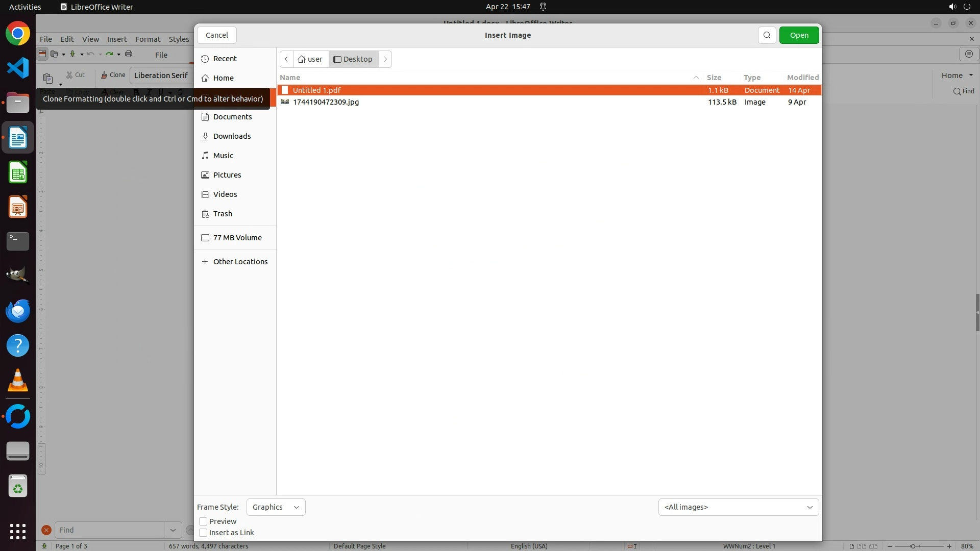
Task: Sort the file list by Modified column
Action: [802, 78]
